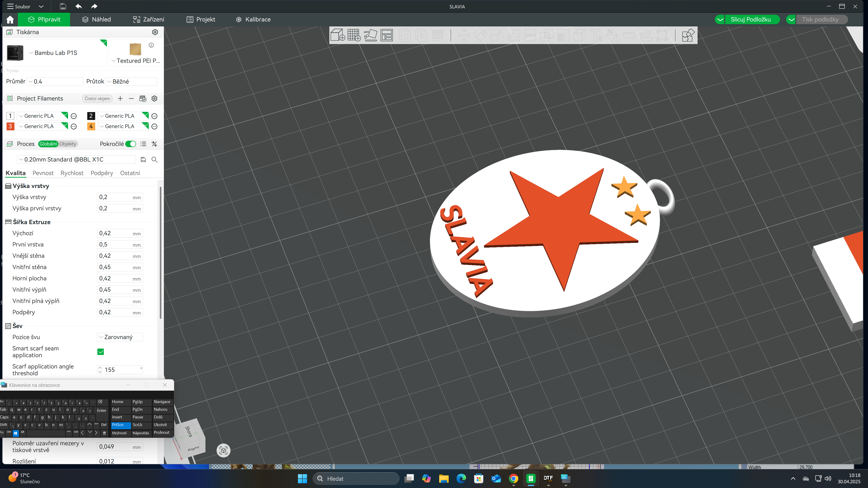Select the Measure ruler tool
Screen dimensions: 868x488
coord(629,35)
